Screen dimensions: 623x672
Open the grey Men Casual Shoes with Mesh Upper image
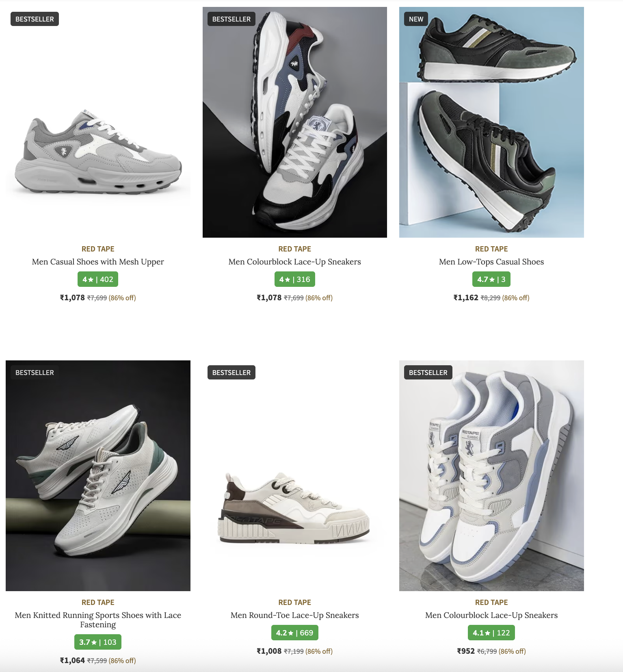coord(98,122)
